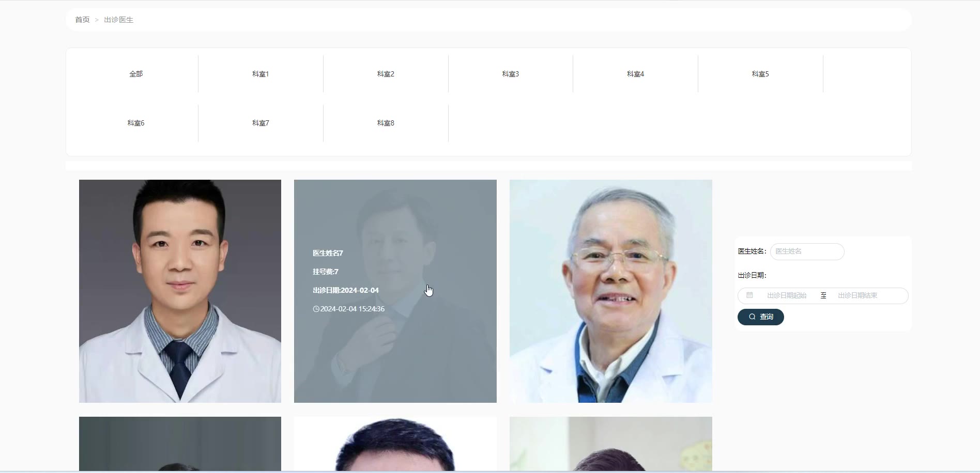Click the 医生姓名7 name text
Viewport: 980px width, 473px height.
[x=328, y=253]
